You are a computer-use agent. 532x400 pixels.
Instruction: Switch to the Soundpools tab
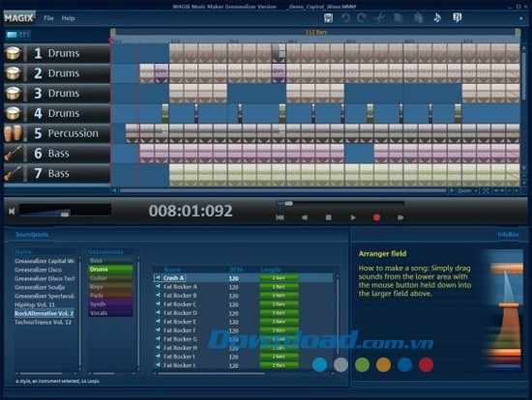[32, 235]
